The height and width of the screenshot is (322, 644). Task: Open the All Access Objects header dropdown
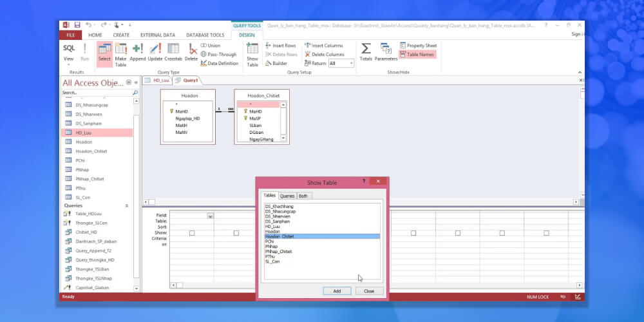[x=129, y=82]
